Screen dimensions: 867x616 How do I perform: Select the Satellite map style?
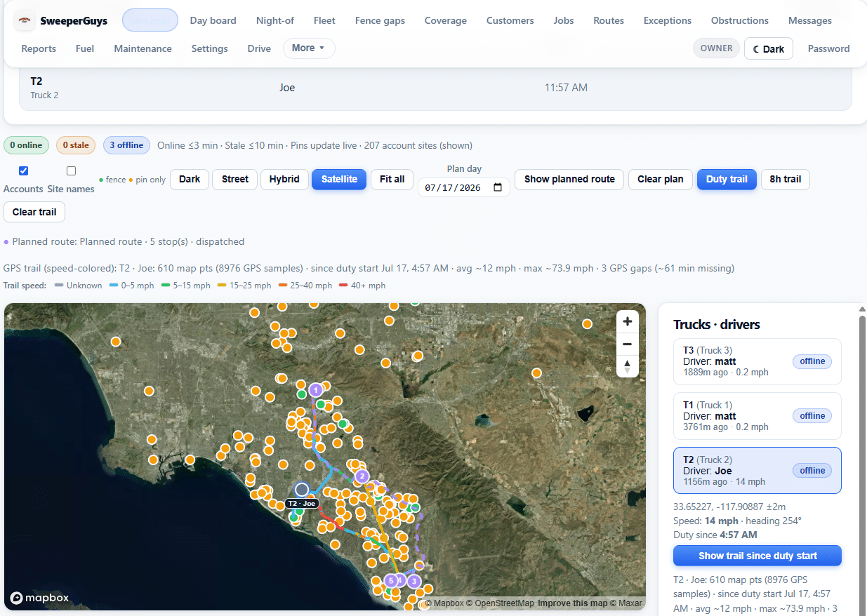coord(339,179)
